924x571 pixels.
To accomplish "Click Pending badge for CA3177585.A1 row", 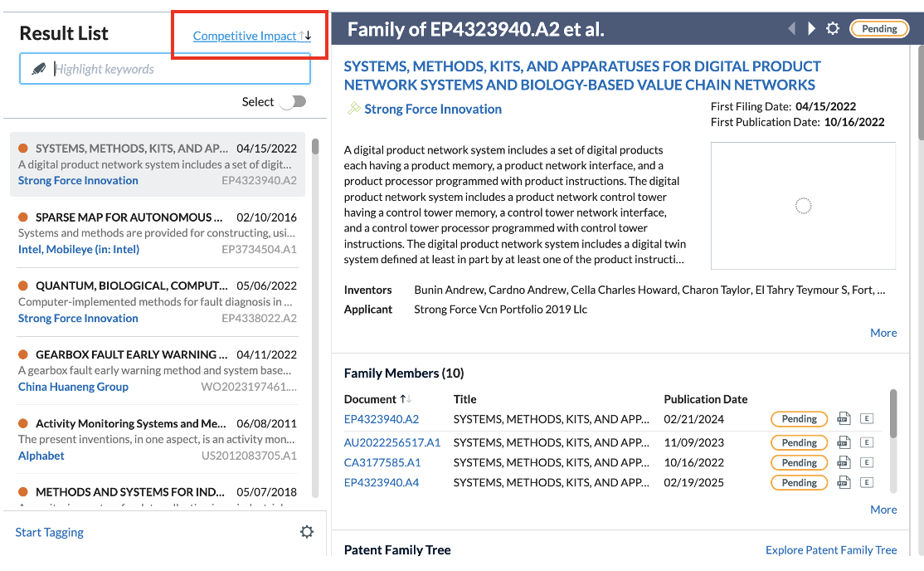I will (799, 462).
